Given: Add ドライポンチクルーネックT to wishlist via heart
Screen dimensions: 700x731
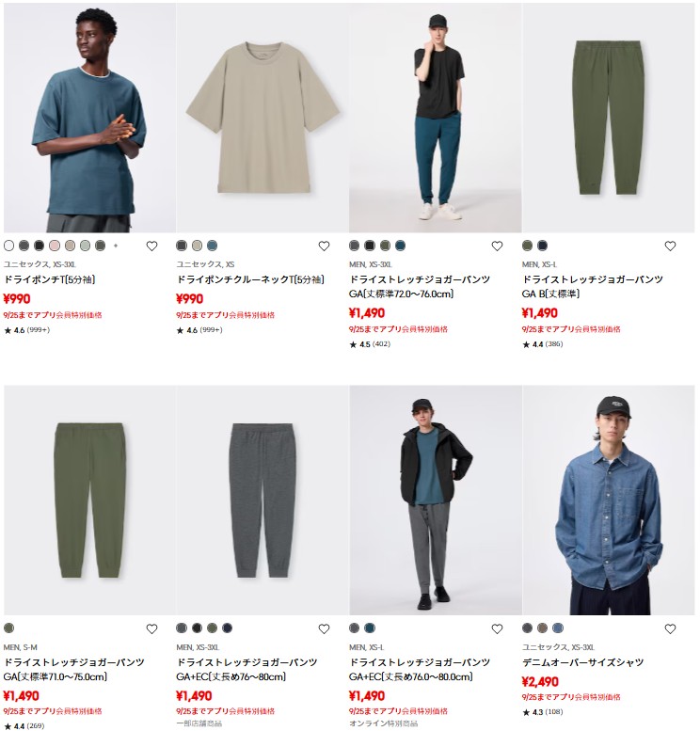Looking at the screenshot, I should tap(324, 246).
